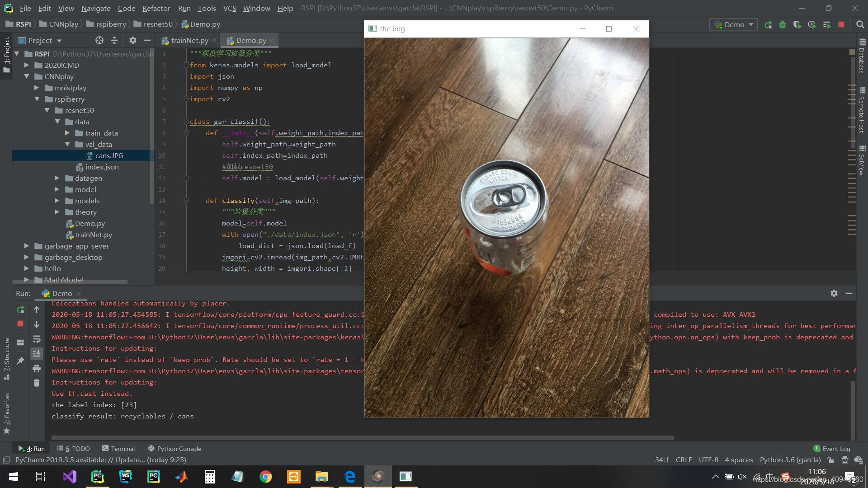Open the VCS menu
The image size is (868, 488).
tap(230, 8)
